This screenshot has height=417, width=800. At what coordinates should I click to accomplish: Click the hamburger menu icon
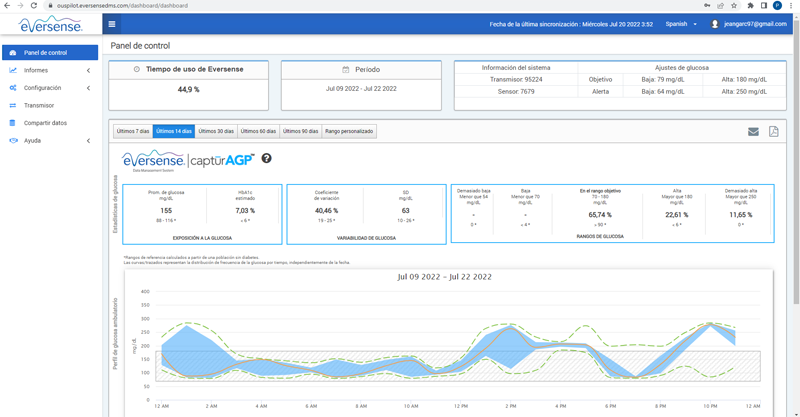tap(111, 24)
